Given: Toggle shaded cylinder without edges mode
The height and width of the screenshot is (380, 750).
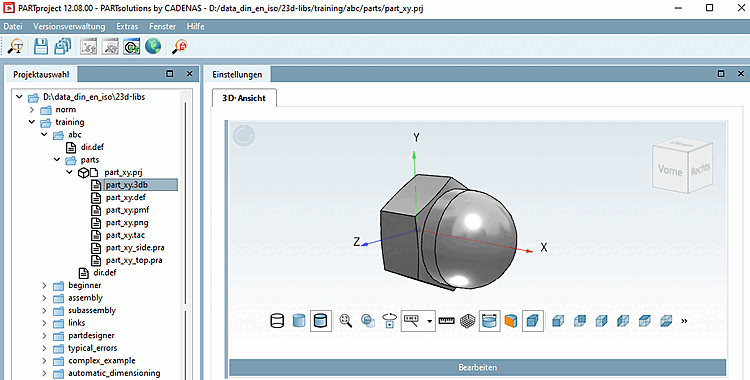Looking at the screenshot, I should pos(299,321).
